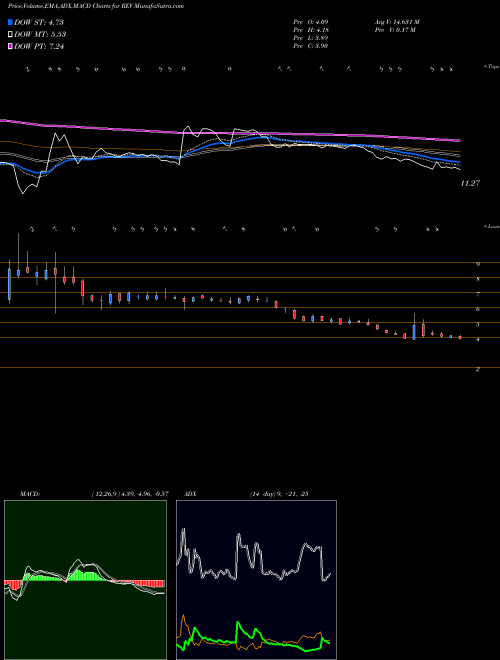
Task: Click the 'Pre O: 4.09' value
Action: pyautogui.click(x=311, y=21)
